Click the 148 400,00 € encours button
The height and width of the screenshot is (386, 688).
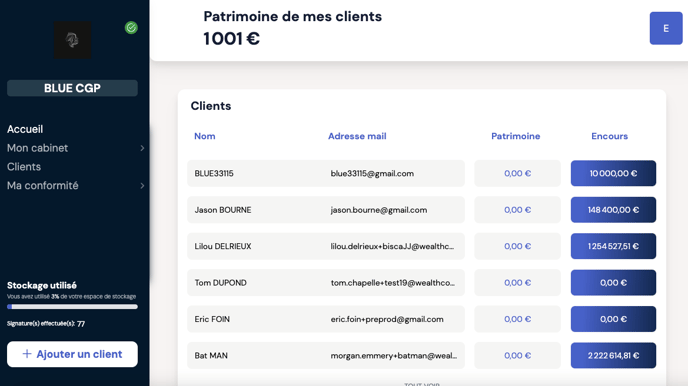click(613, 210)
